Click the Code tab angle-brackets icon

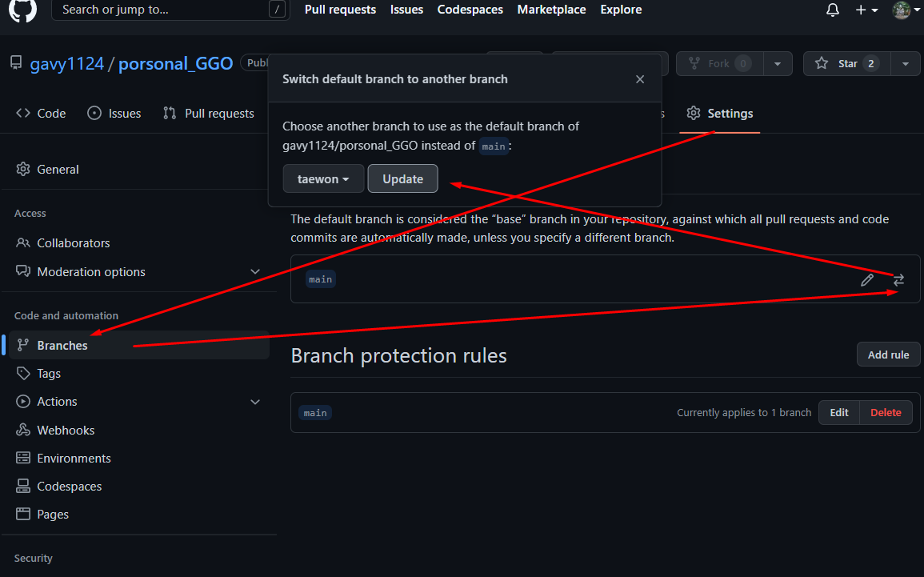23,113
